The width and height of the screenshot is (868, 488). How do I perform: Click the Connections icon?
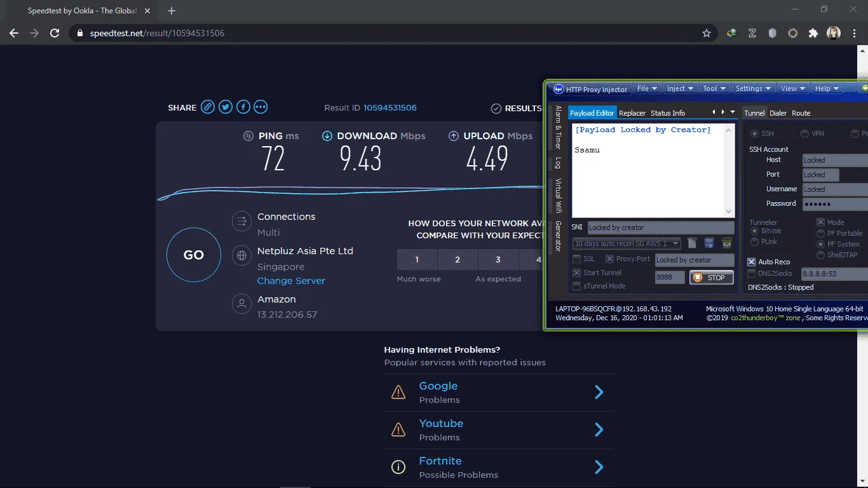click(241, 221)
